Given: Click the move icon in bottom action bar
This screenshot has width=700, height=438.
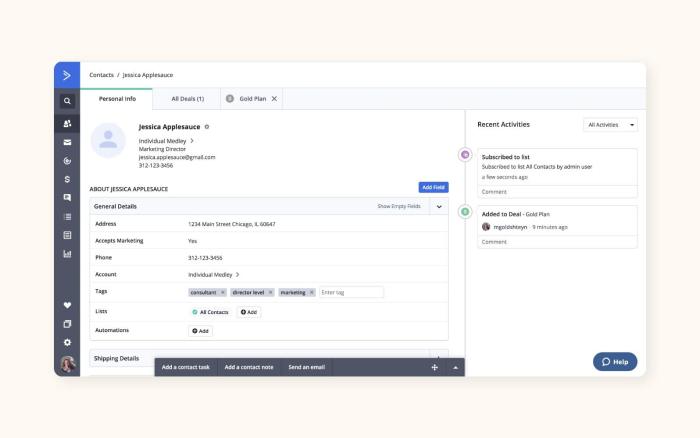Looking at the screenshot, I should pos(434,367).
